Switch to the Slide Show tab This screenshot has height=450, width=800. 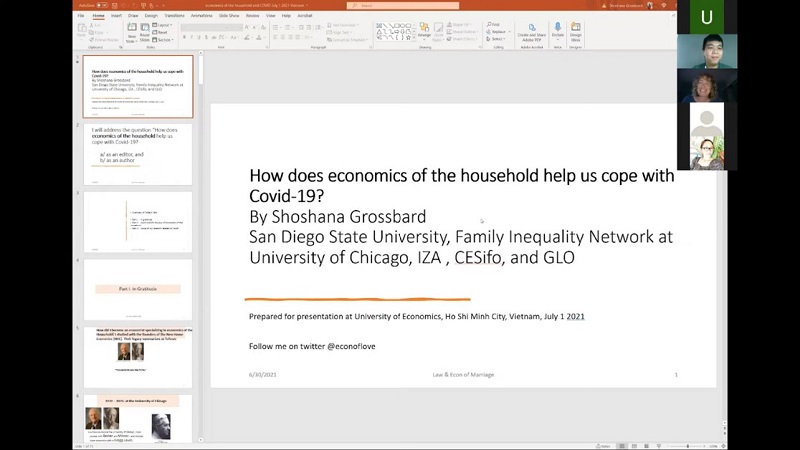[x=229, y=16]
